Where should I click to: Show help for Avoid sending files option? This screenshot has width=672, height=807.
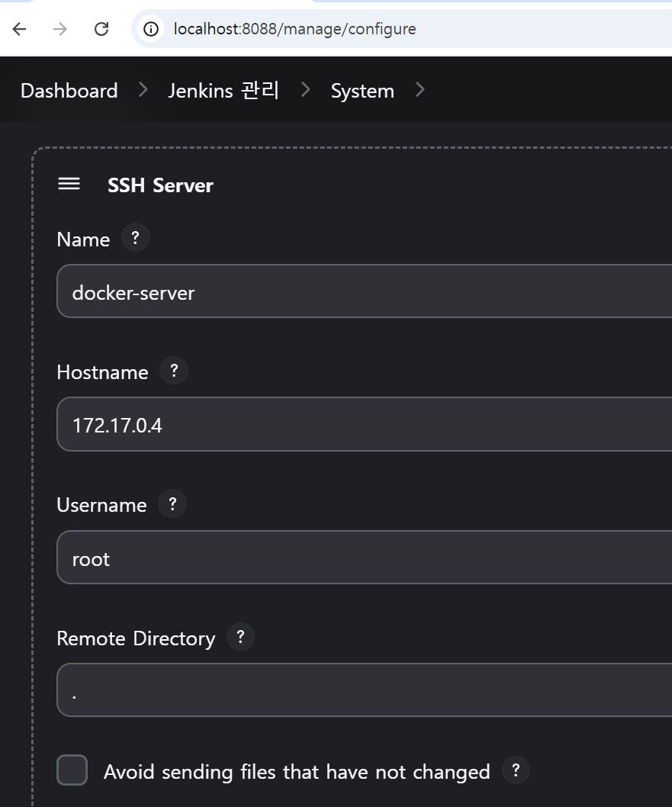(516, 770)
